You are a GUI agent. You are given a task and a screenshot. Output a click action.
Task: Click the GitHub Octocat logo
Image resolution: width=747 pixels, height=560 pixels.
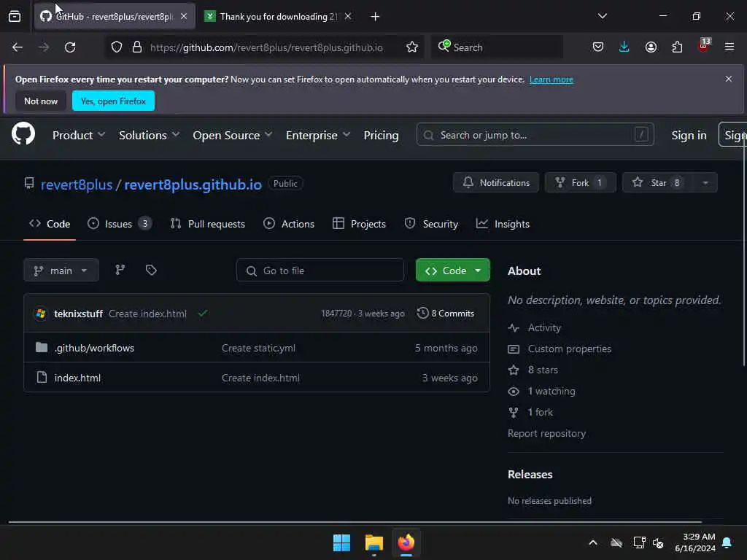23,134
